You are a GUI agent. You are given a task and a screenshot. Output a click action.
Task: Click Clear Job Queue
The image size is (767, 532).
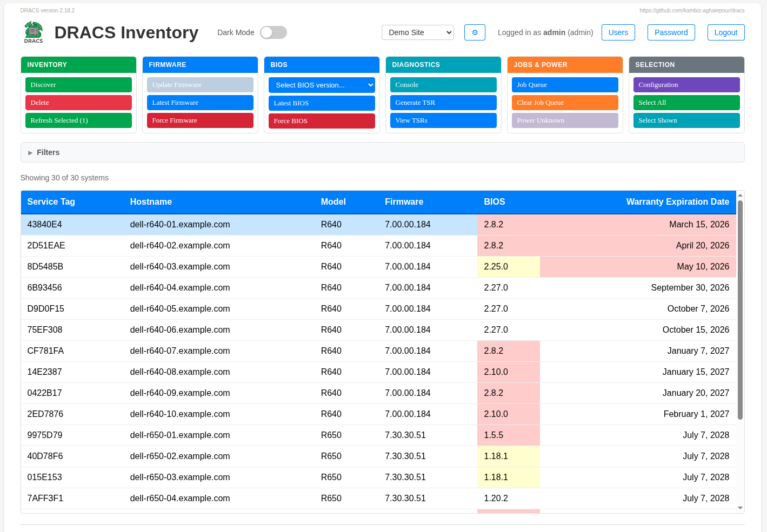[565, 103]
